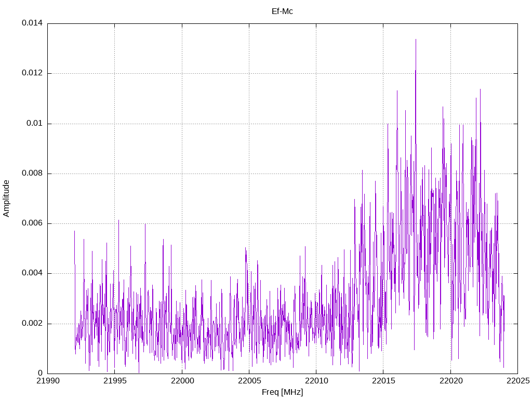Click the y-axis value 0.006
This screenshot has height=399, width=532.
[x=32, y=223]
